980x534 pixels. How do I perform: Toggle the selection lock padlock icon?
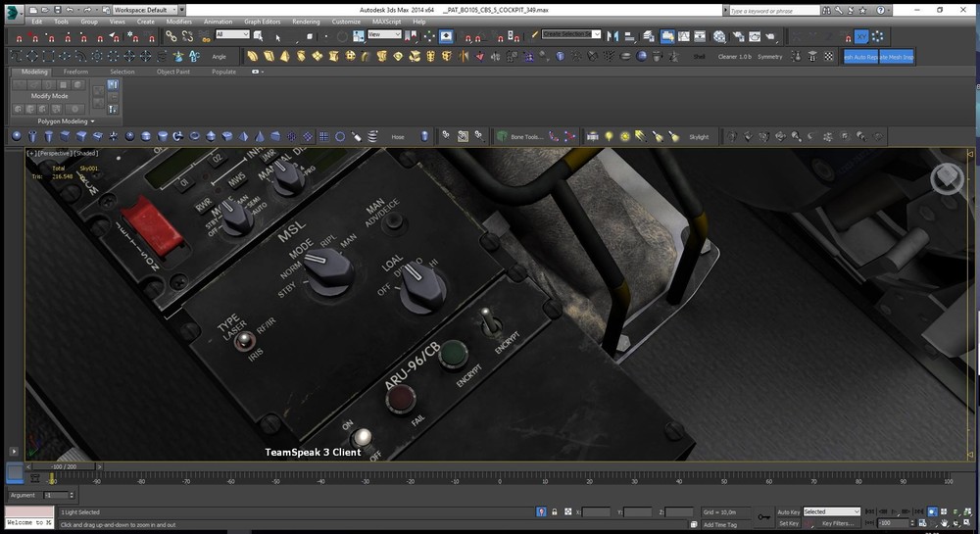point(556,512)
